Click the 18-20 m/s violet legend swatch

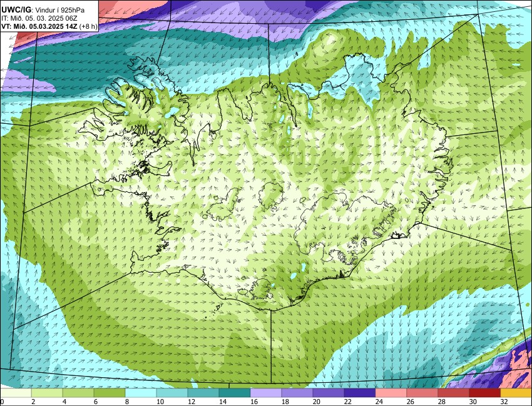coord(297,393)
